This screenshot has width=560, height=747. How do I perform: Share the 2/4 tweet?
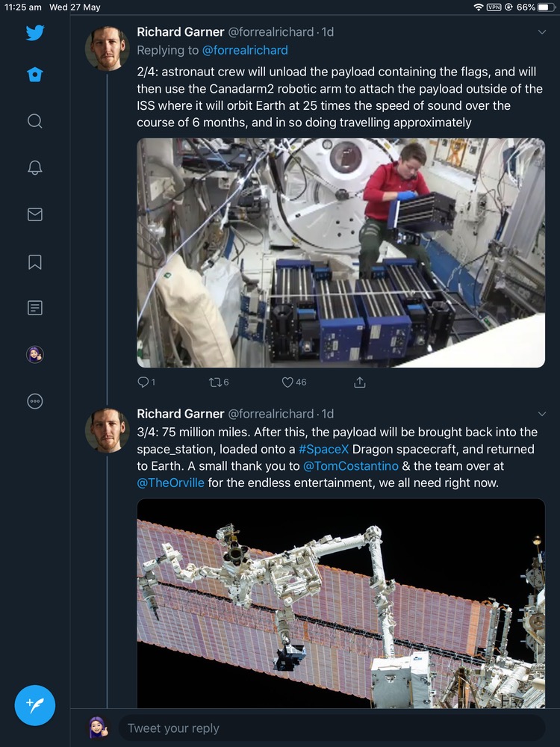coord(359,382)
